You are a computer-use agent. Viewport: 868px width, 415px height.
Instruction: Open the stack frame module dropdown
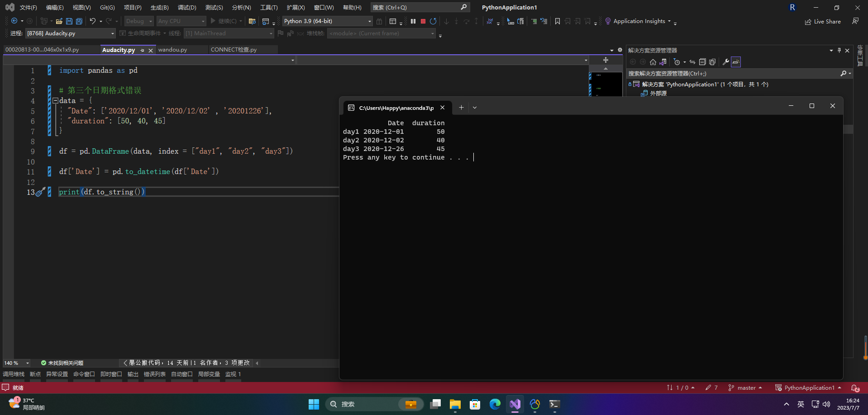(x=381, y=33)
